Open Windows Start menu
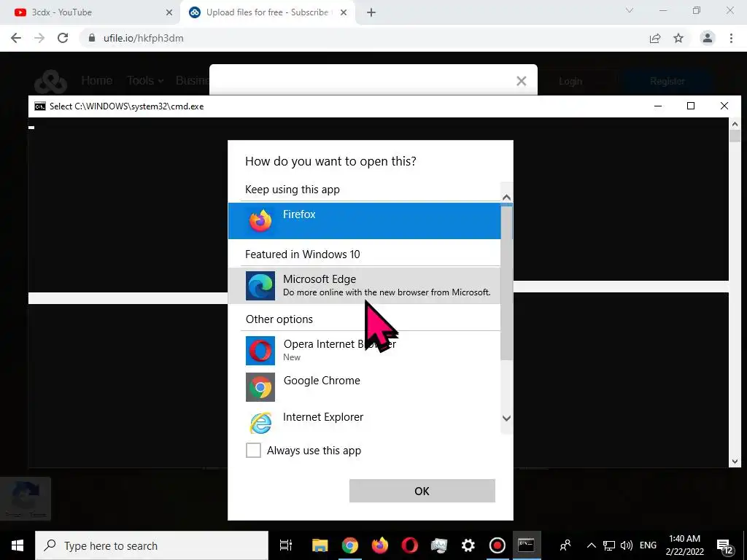This screenshot has height=560, width=747. pos(18,545)
